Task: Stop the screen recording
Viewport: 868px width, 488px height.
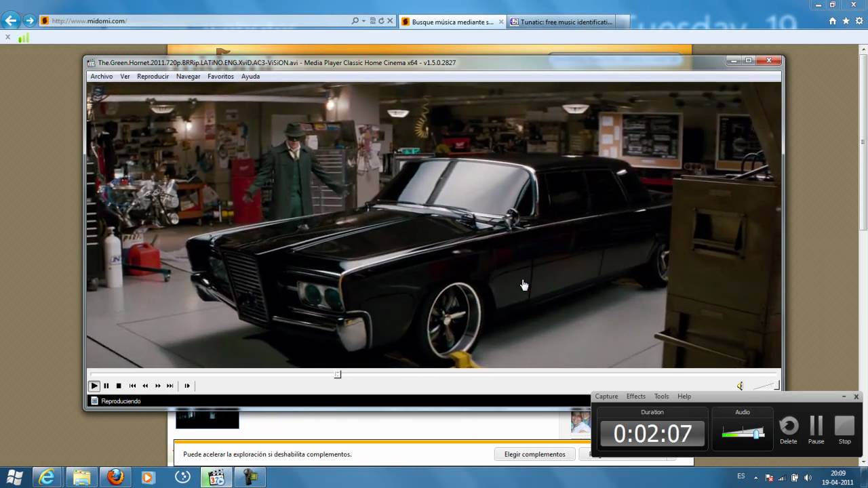Action: click(844, 430)
